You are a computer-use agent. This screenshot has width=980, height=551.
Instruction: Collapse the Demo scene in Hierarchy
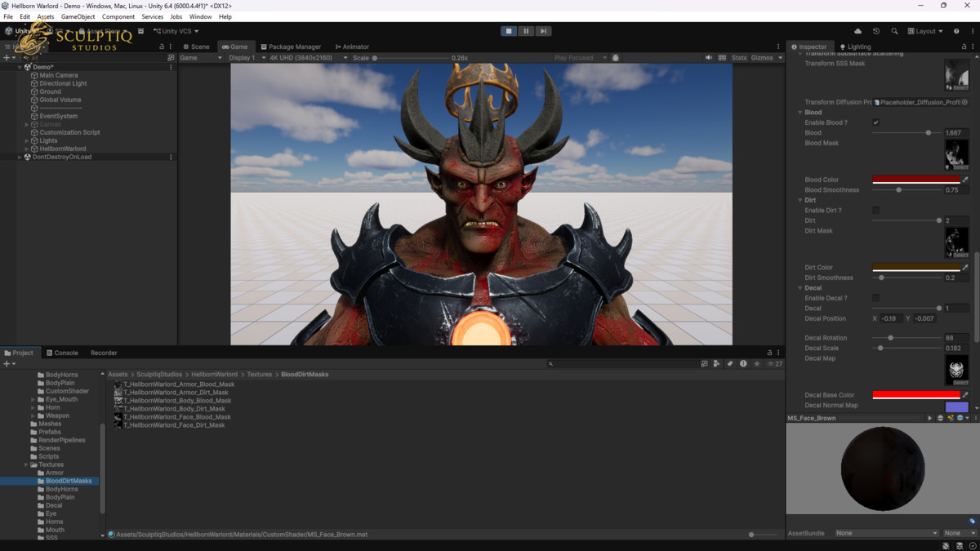tap(20, 67)
